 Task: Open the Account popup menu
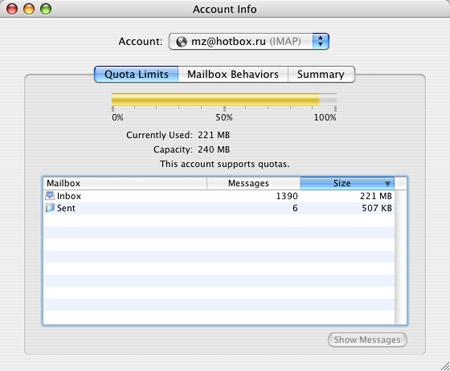tap(249, 42)
